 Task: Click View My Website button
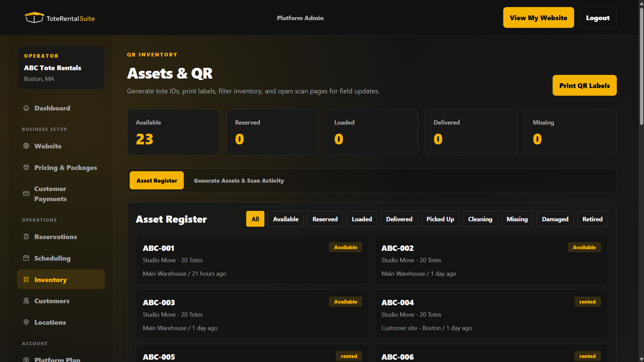(538, 17)
